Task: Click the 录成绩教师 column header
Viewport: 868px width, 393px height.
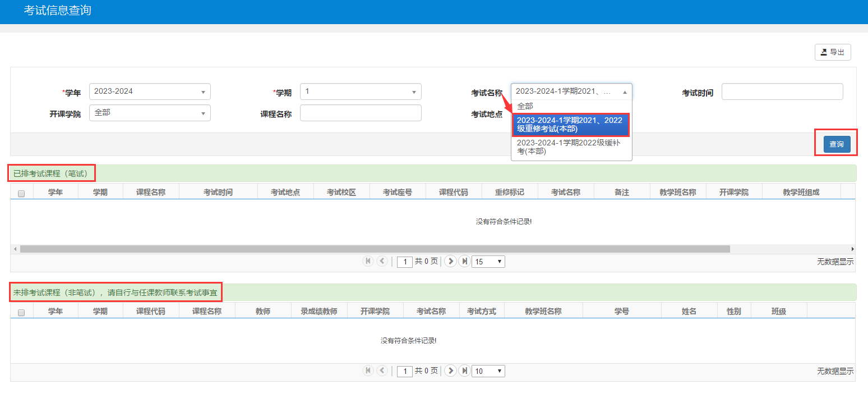Action: pyautogui.click(x=319, y=311)
